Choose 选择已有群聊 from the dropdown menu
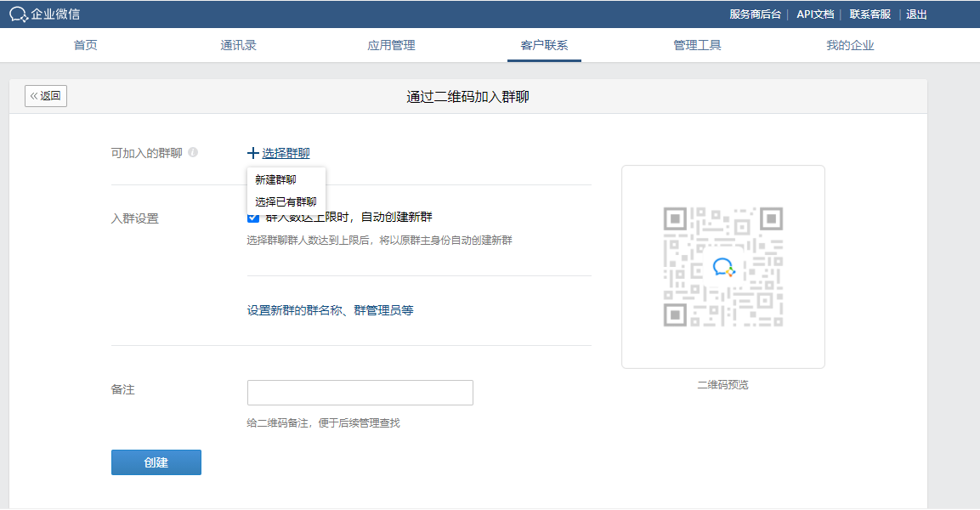980x510 pixels. (x=286, y=202)
